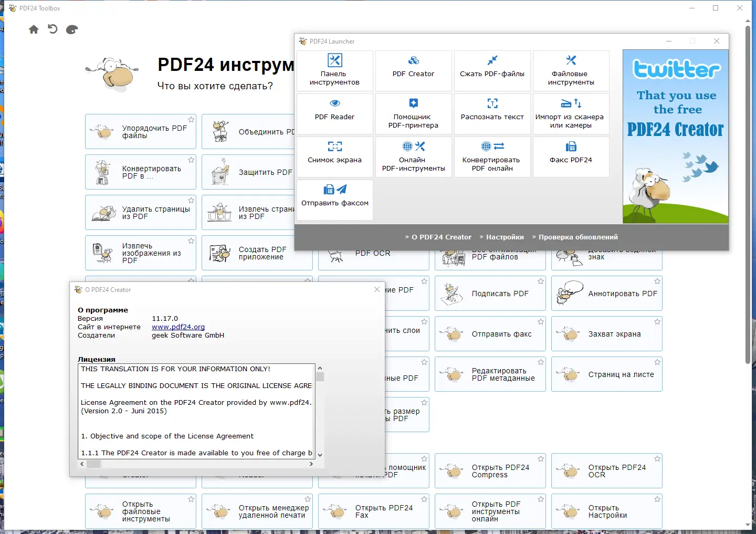
Task: Toggle favorite star on Страниц на листе
Action: (x=657, y=362)
